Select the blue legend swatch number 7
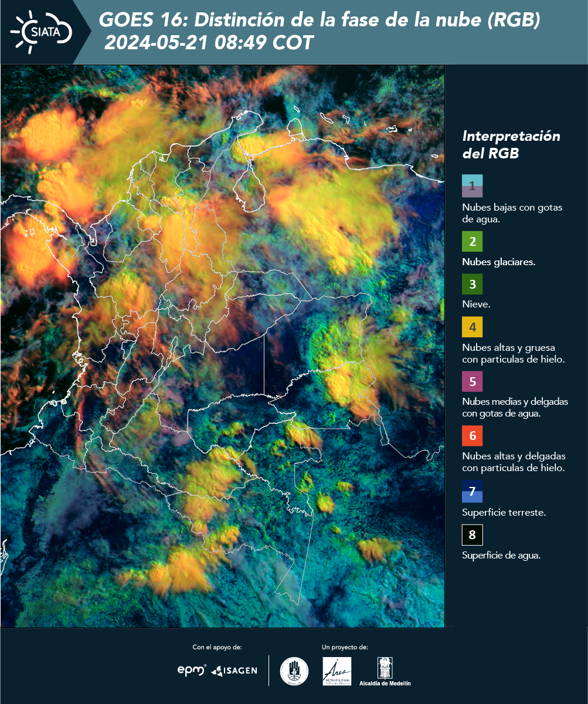This screenshot has height=704, width=588. [x=472, y=492]
